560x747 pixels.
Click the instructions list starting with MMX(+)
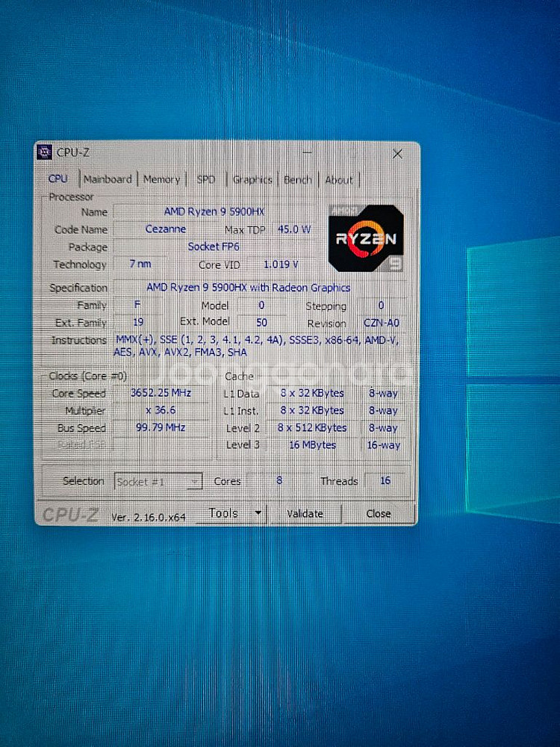(256, 346)
